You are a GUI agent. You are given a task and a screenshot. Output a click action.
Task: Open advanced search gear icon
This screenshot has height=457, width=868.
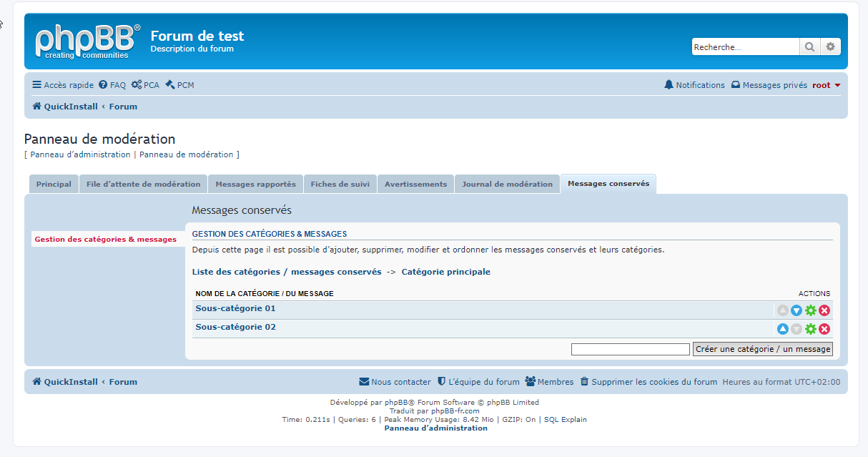(830, 47)
